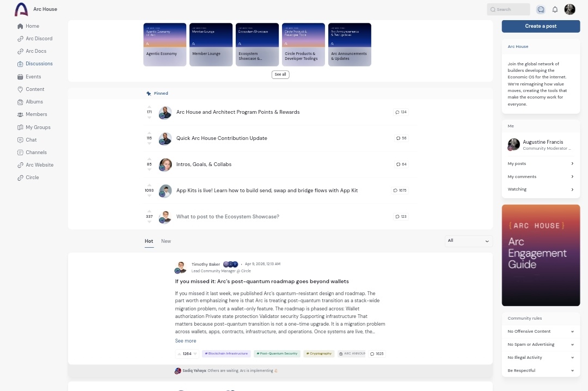Open Ecosystem Showcase category card
This screenshot has height=391, width=588.
coord(257,45)
